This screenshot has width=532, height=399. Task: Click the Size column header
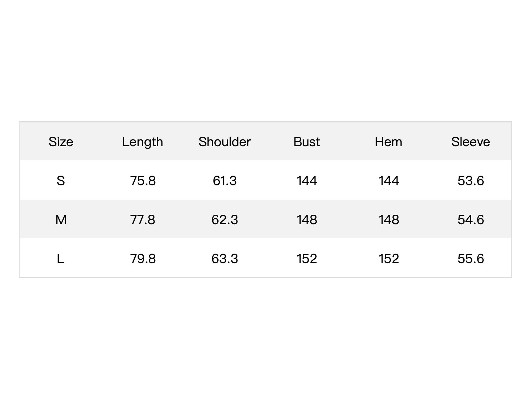[61, 142]
